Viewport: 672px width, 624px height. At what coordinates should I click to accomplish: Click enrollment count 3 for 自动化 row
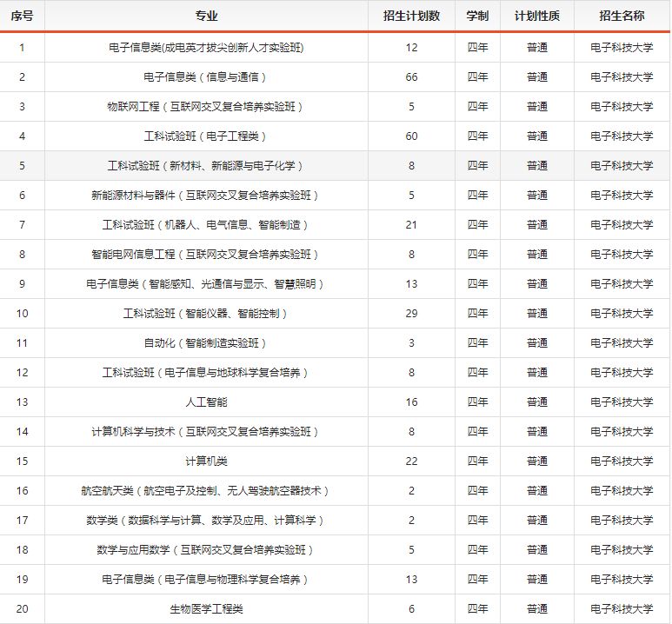[x=411, y=343]
